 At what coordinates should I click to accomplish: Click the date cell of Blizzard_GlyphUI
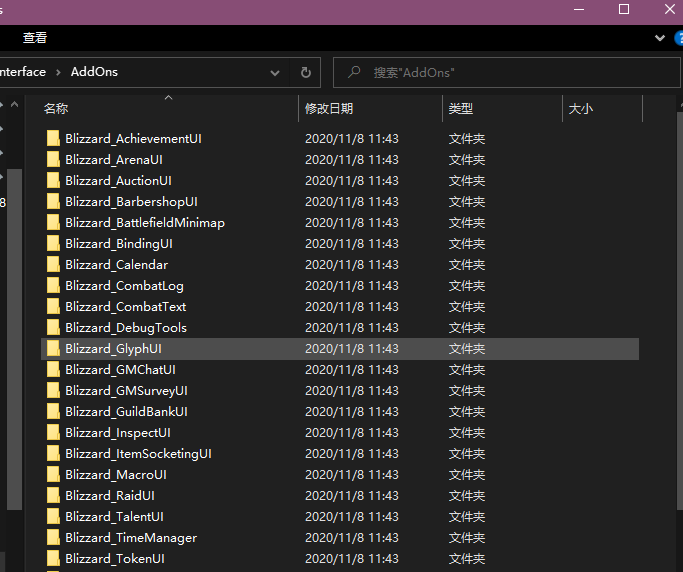pos(352,349)
